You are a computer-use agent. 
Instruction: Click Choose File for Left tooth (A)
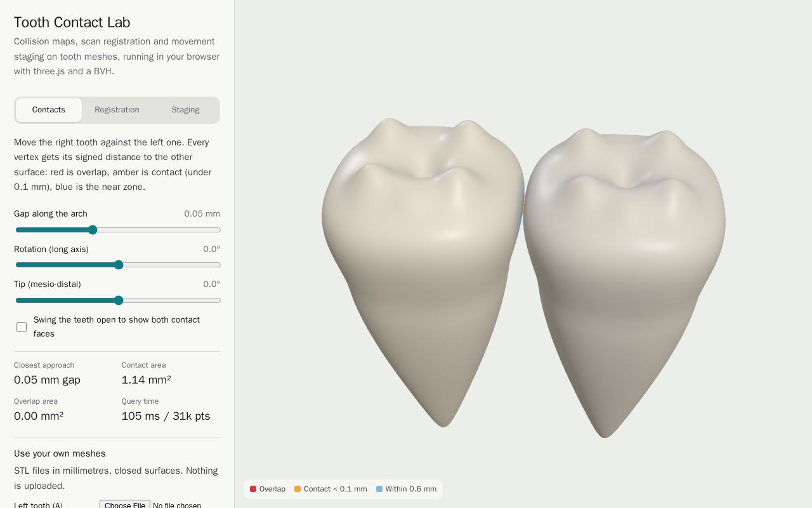pyautogui.click(x=125, y=505)
